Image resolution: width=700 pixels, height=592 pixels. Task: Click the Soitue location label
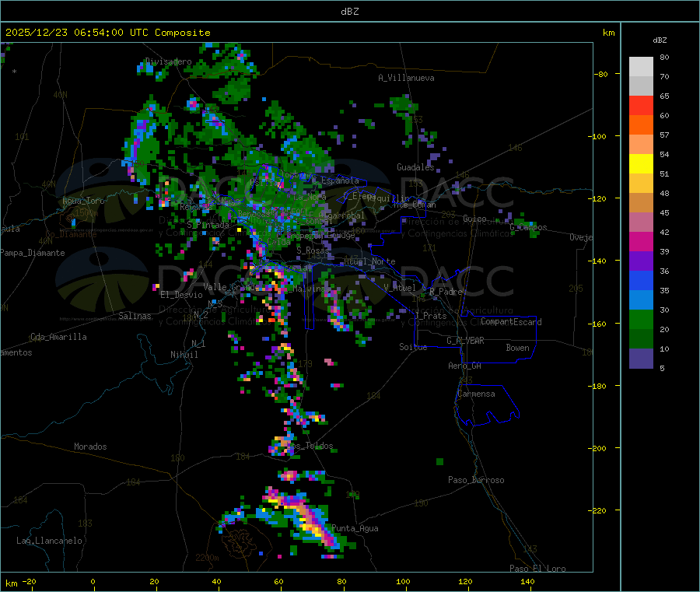click(413, 347)
